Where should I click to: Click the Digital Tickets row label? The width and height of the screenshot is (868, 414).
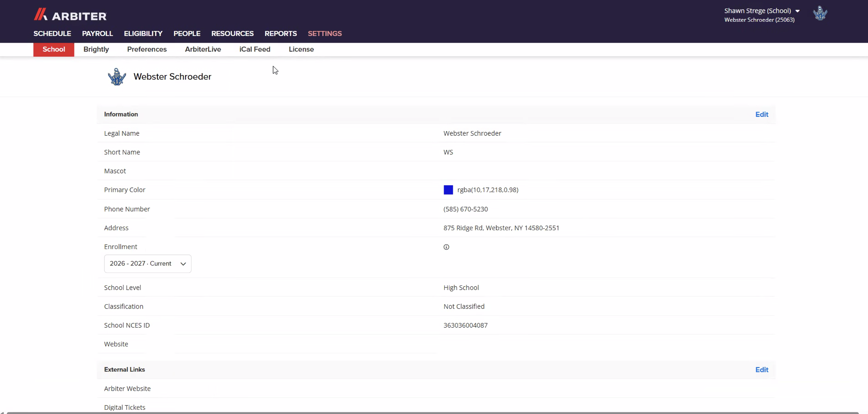click(125, 407)
